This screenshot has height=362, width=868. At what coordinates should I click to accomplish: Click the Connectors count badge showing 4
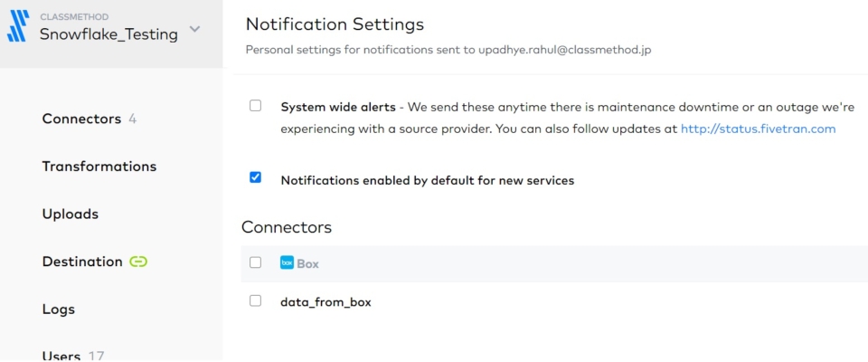point(133,119)
